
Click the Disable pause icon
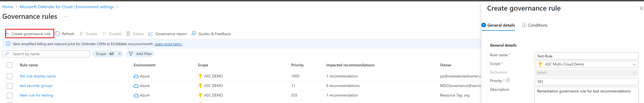(104, 33)
